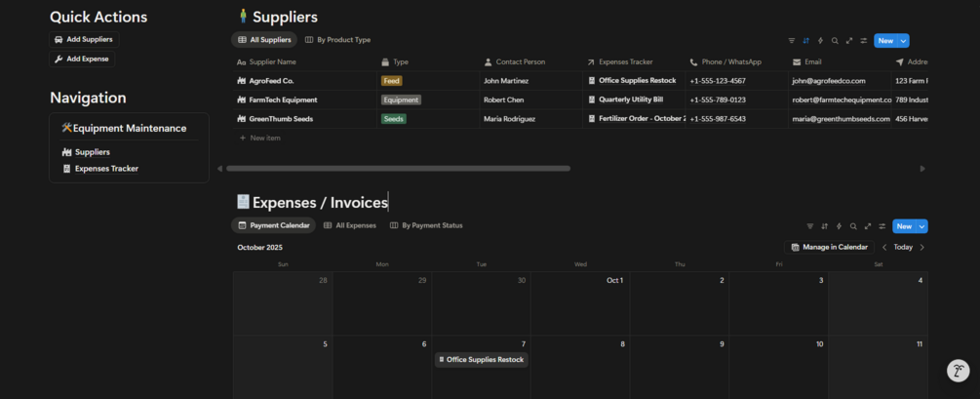This screenshot has width=980, height=399.
Task: Search the Expenses / Invoices database
Action: [853, 226]
